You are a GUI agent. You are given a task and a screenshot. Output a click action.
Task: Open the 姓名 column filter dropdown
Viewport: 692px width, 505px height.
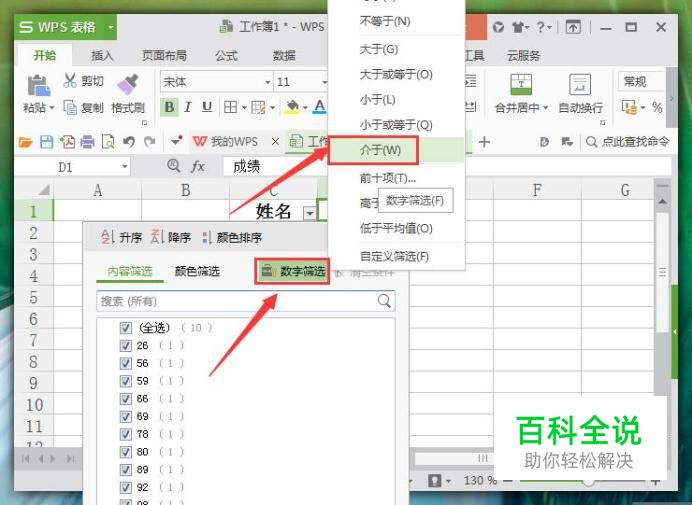[x=310, y=214]
